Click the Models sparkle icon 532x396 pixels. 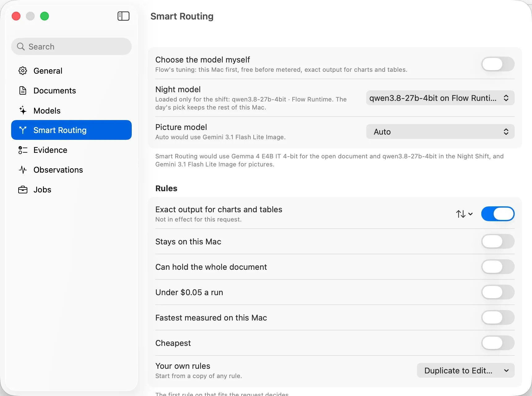[x=23, y=110]
